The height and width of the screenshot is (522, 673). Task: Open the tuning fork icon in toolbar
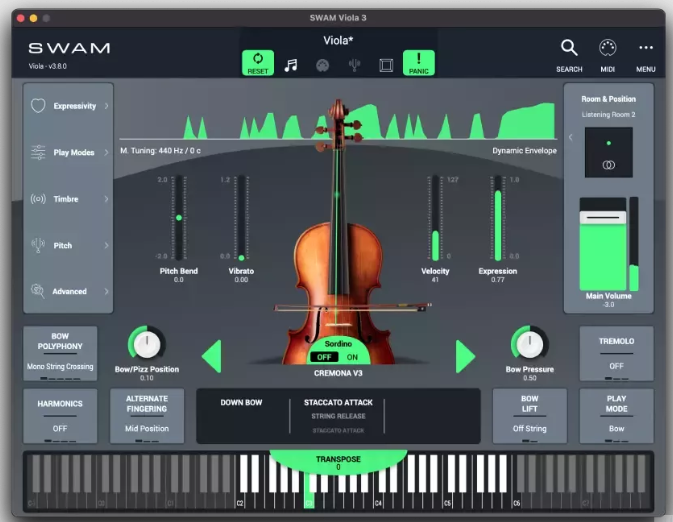(x=354, y=65)
